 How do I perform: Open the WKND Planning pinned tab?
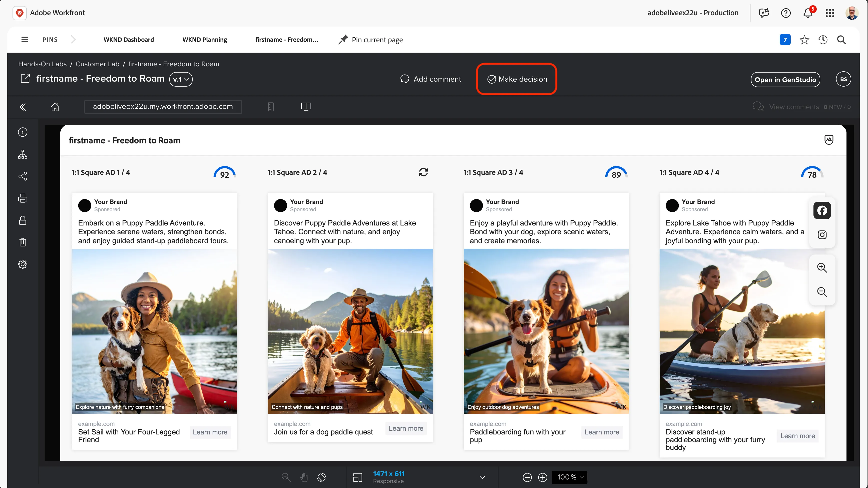click(x=205, y=40)
